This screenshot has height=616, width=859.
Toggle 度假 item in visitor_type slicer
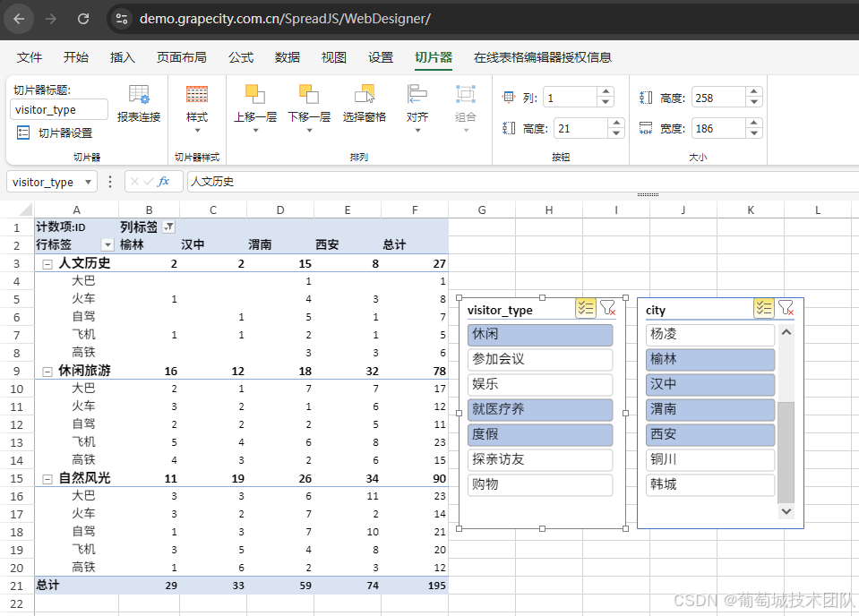pos(540,435)
